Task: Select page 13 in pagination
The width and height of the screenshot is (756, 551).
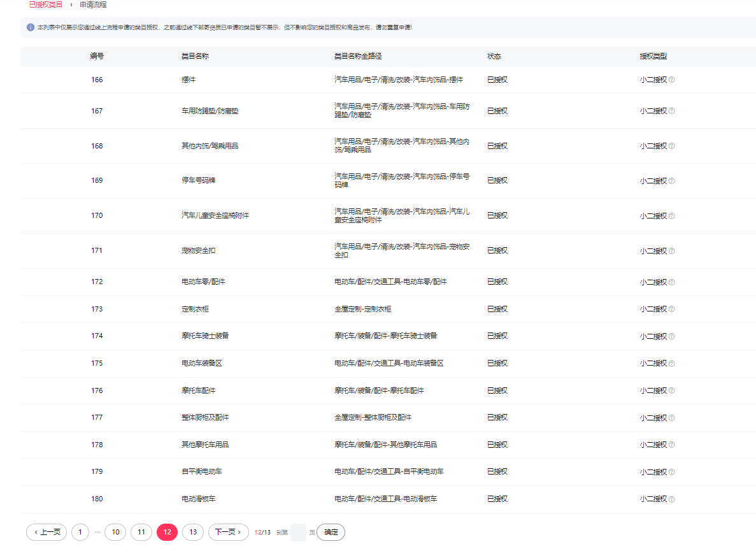Action: click(x=193, y=532)
